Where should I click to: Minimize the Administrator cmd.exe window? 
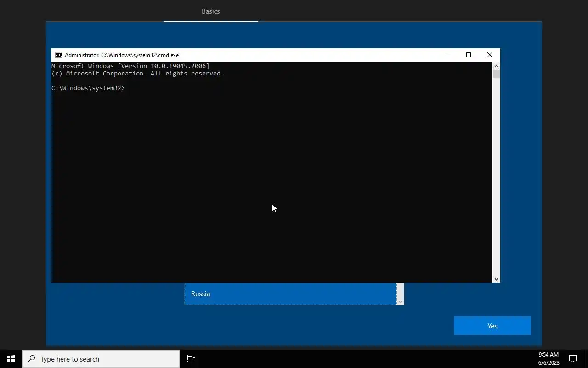448,55
